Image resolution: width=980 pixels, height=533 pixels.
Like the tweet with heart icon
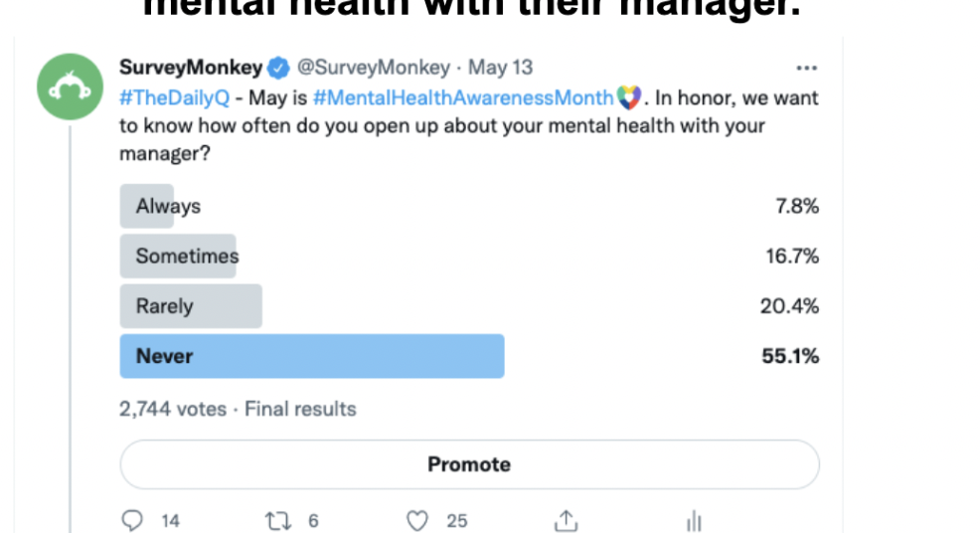click(x=417, y=520)
